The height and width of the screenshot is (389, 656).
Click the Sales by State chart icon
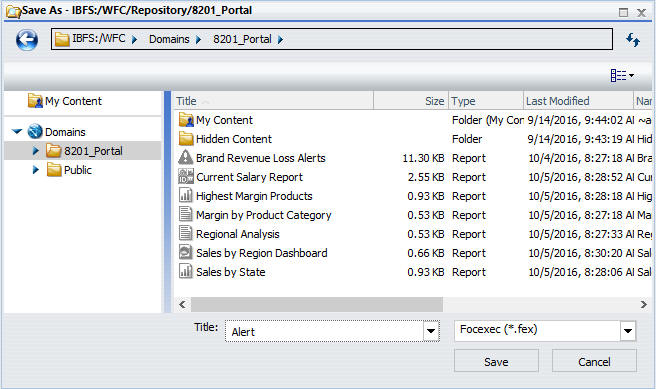pos(186,271)
